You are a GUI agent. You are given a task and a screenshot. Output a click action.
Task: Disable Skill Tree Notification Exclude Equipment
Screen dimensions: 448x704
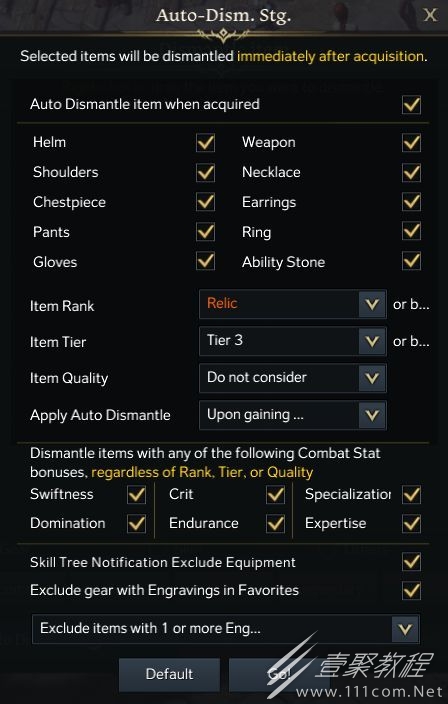pos(411,562)
